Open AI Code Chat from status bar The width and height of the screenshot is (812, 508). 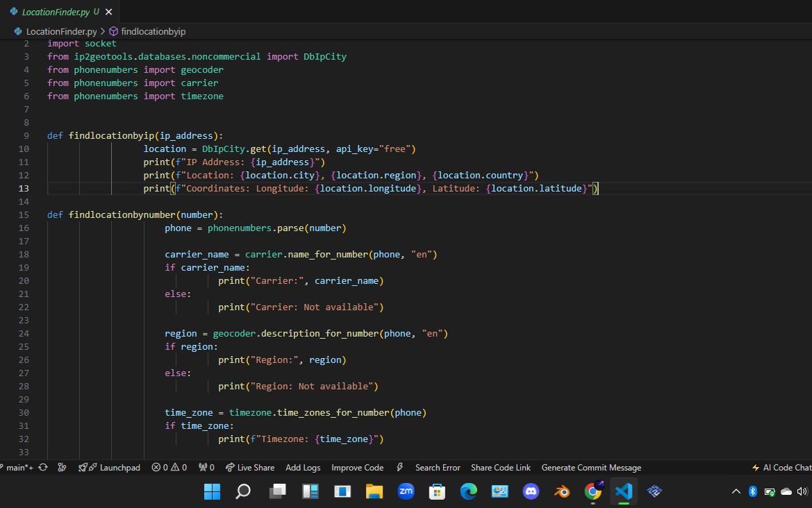782,468
